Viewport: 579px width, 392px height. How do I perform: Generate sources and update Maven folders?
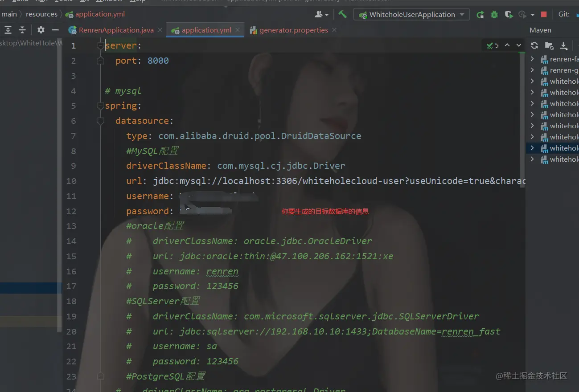pyautogui.click(x=549, y=45)
